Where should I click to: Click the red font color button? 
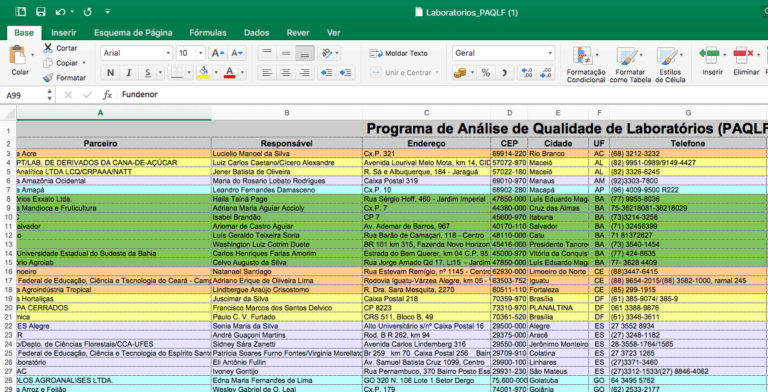[230, 73]
